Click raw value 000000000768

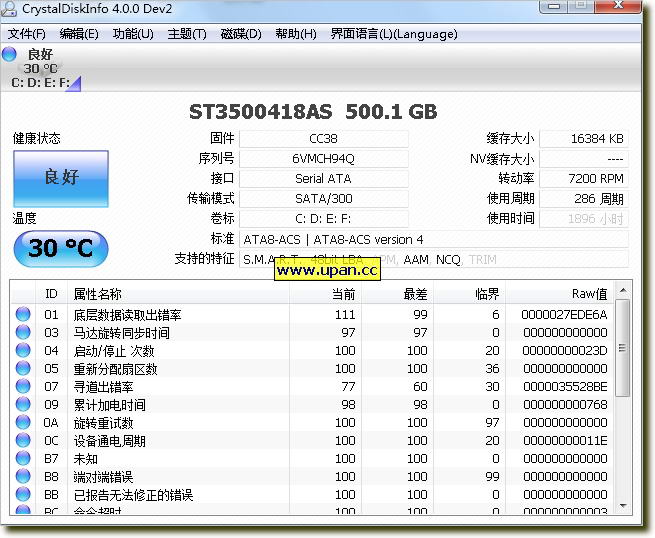pos(565,404)
